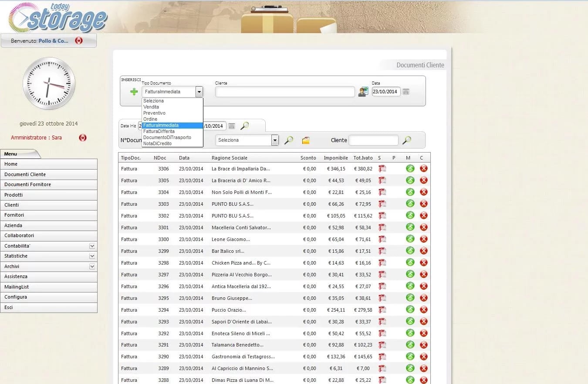This screenshot has height=384, width=588.
Task: Sort by Imponibile column header
Action: tap(336, 158)
